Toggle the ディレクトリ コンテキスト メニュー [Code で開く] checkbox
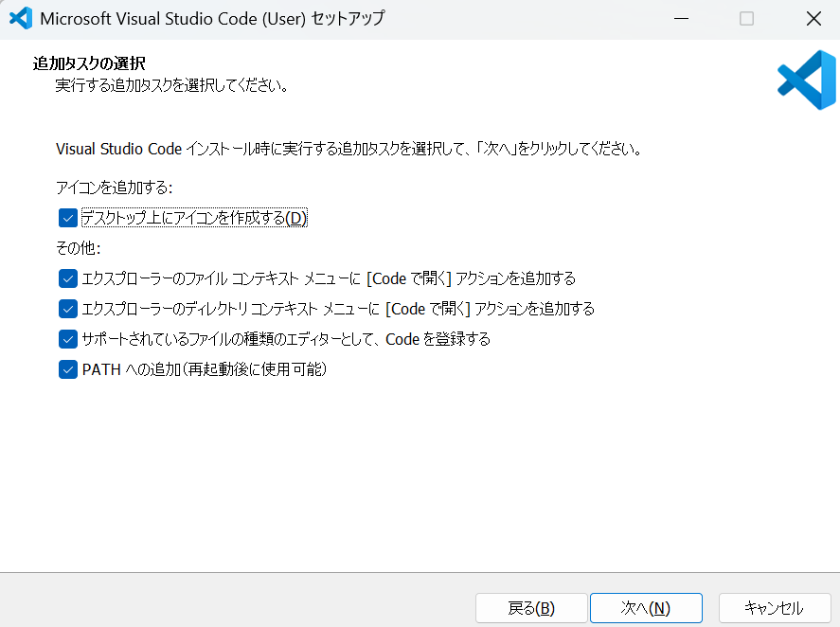Viewport: 840px width, 627px height. coord(67,309)
